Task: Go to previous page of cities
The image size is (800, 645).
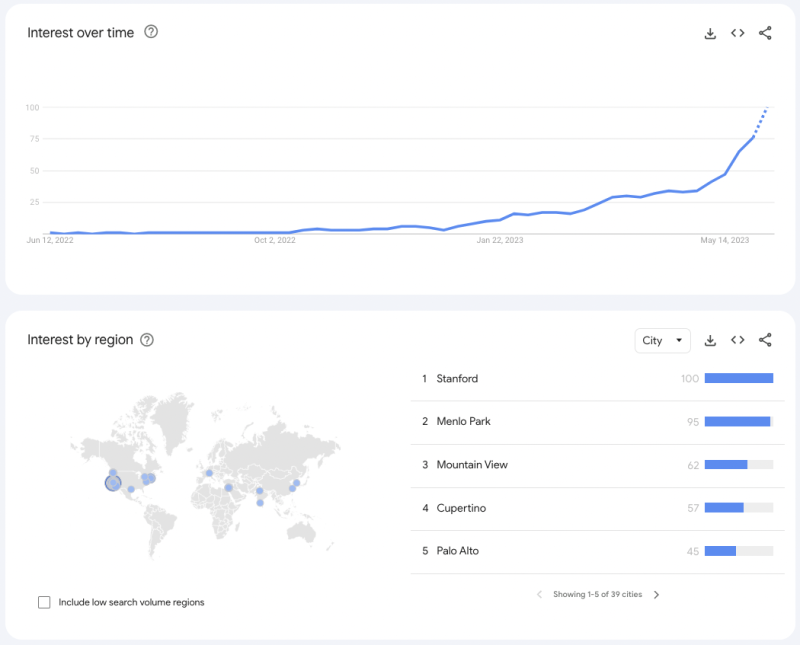Action: tap(540, 594)
